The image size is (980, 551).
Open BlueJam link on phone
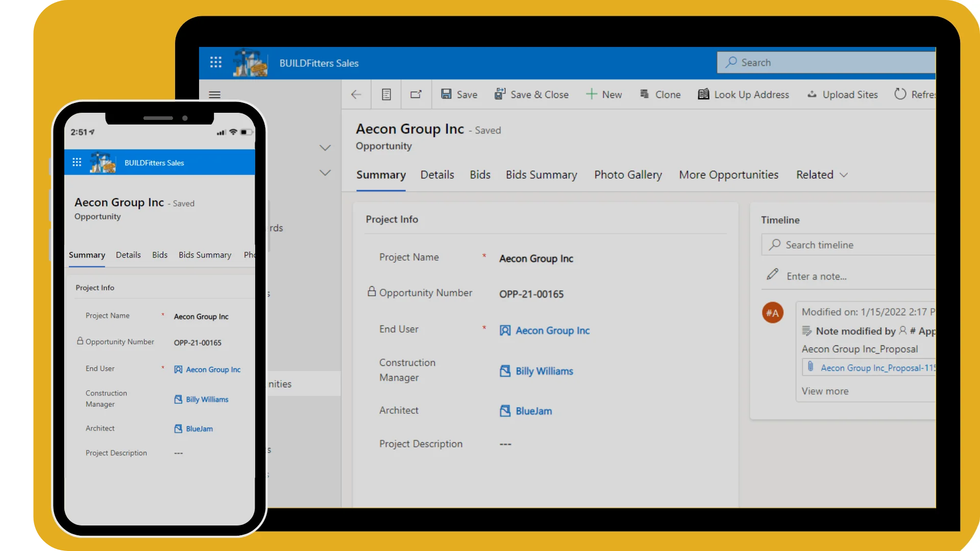[199, 429]
